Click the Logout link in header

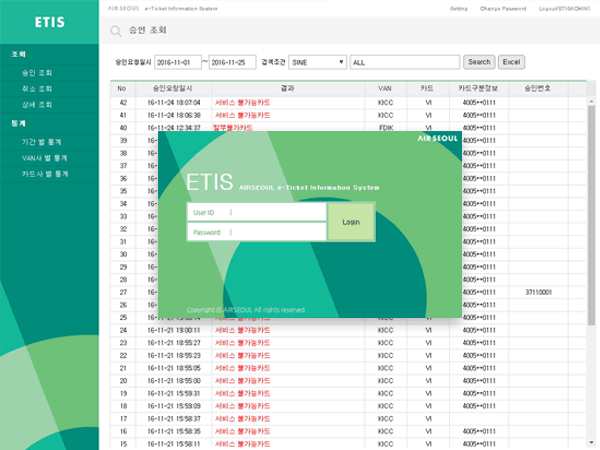tap(564, 8)
